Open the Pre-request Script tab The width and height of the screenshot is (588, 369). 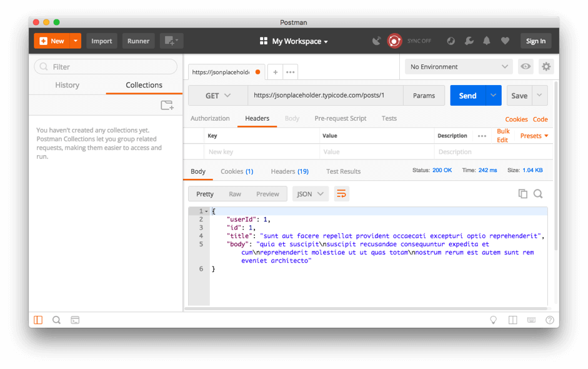click(x=341, y=119)
